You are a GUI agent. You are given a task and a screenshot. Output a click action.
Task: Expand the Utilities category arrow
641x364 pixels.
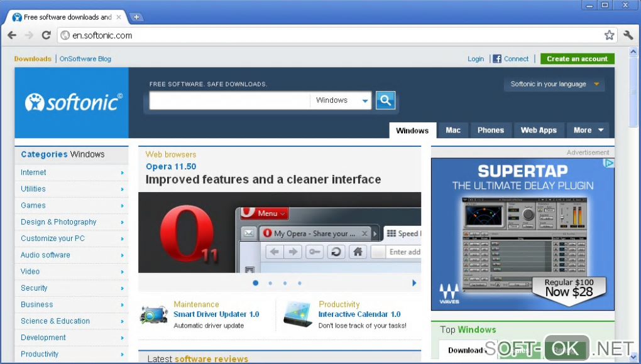pos(123,190)
